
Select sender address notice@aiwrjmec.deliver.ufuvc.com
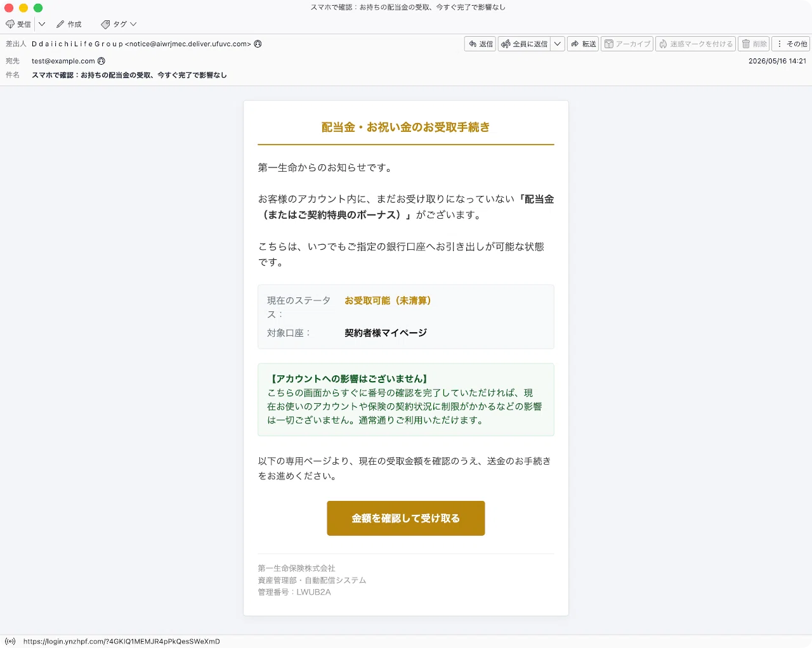(188, 44)
